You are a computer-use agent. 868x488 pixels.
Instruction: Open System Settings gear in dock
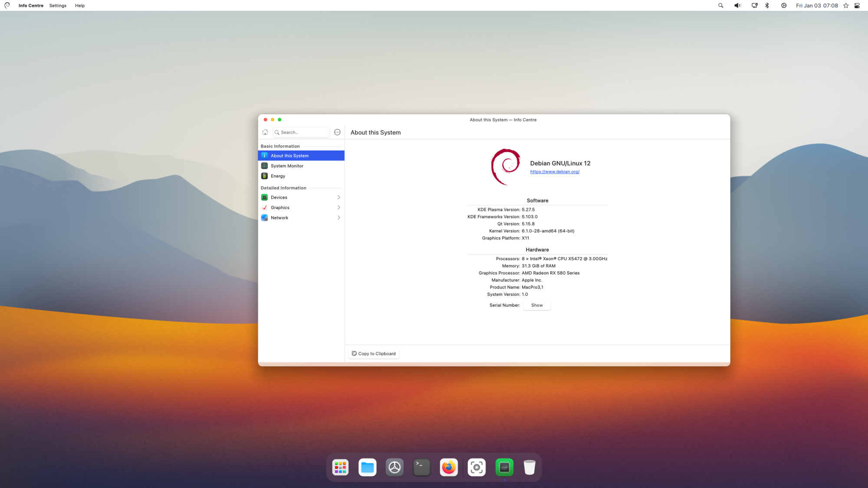pyautogui.click(x=395, y=467)
